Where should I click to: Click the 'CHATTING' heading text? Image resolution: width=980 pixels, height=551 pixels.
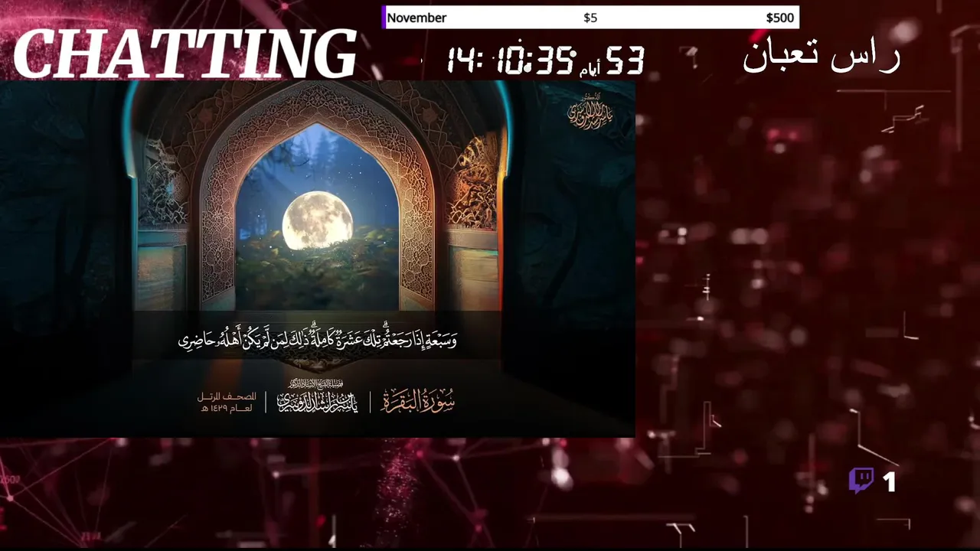(185, 54)
